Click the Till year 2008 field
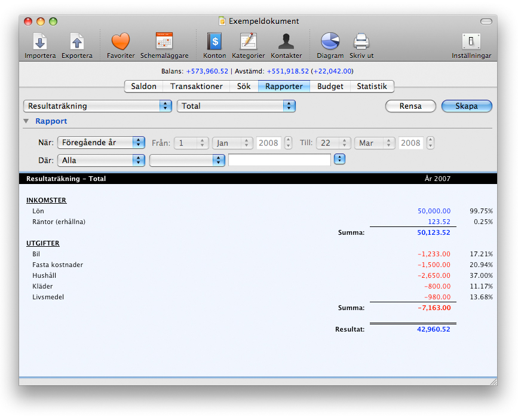This screenshot has width=518, height=420. (410, 143)
